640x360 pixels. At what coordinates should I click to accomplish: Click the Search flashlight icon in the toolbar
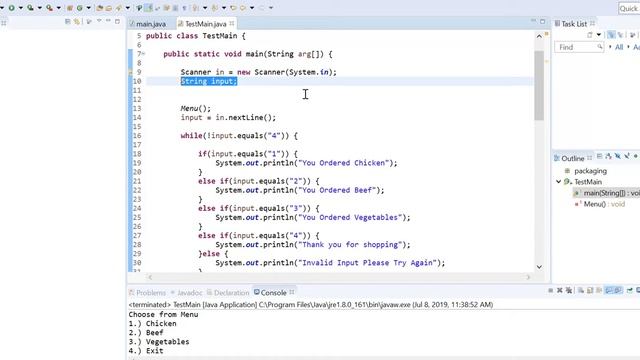(x=118, y=8)
